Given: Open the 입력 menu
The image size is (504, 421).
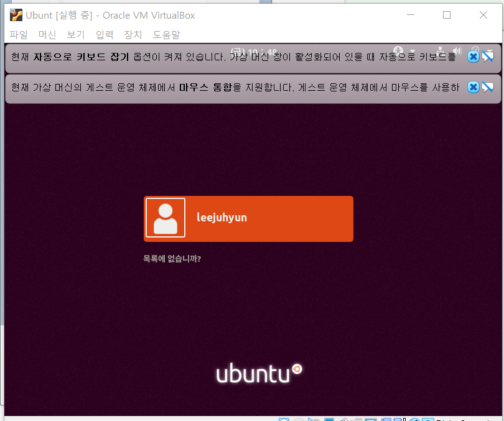Looking at the screenshot, I should point(105,34).
